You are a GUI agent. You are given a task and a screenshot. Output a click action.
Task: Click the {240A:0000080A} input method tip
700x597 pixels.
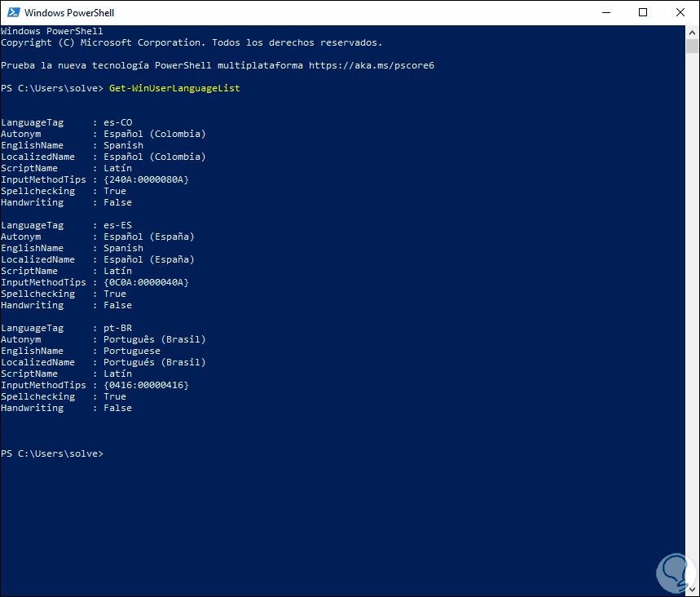[x=146, y=179]
